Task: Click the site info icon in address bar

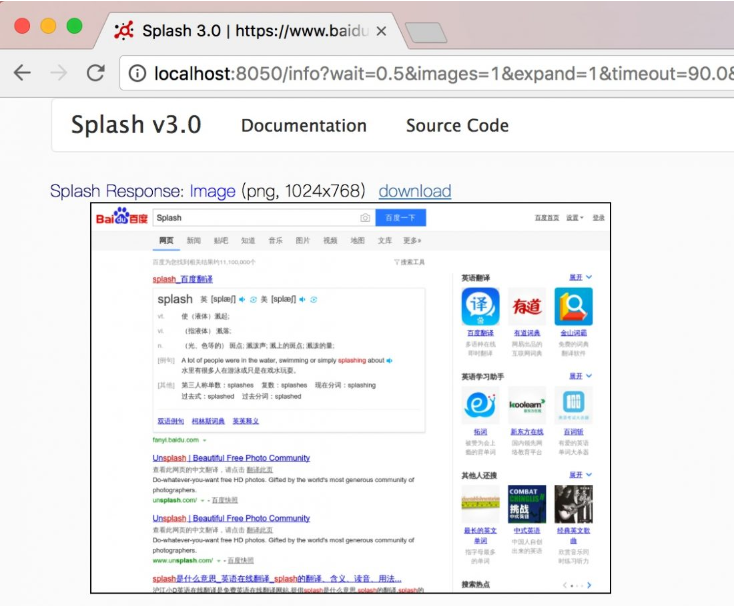Action: (137, 74)
